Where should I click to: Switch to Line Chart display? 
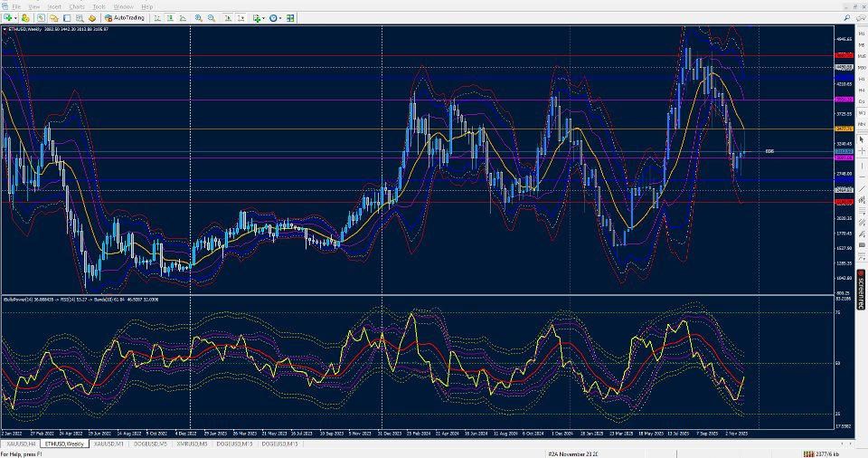click(183, 18)
